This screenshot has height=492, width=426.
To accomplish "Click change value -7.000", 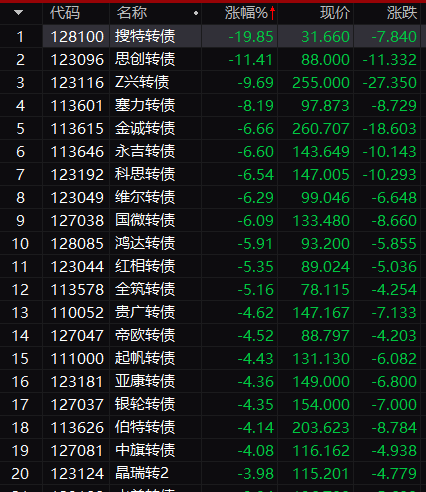I will click(394, 405).
